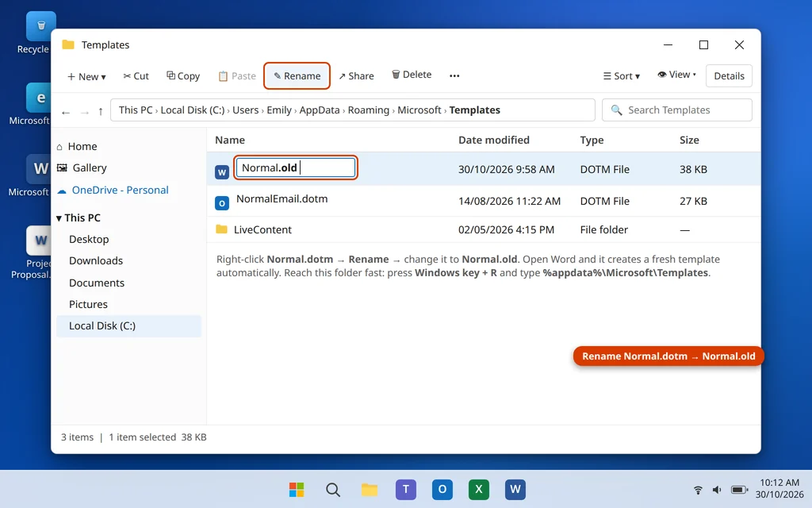Go back with the left arrow
The height and width of the screenshot is (508, 812).
(x=66, y=112)
